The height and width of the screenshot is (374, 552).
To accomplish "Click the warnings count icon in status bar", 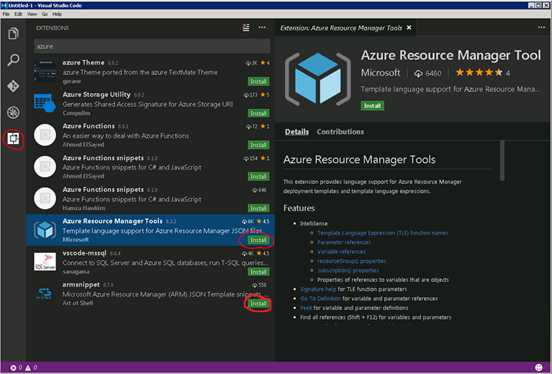I will [x=28, y=368].
